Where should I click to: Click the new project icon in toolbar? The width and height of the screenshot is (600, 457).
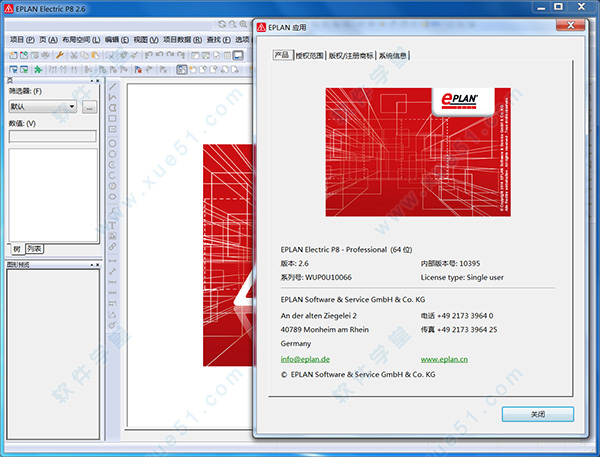[11, 55]
